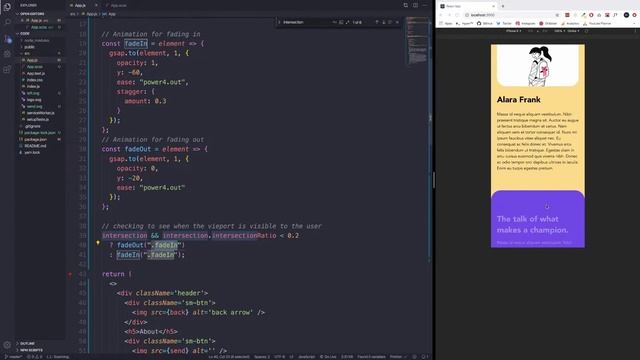Close the find widget
The height and width of the screenshot is (360, 640).
point(397,22)
